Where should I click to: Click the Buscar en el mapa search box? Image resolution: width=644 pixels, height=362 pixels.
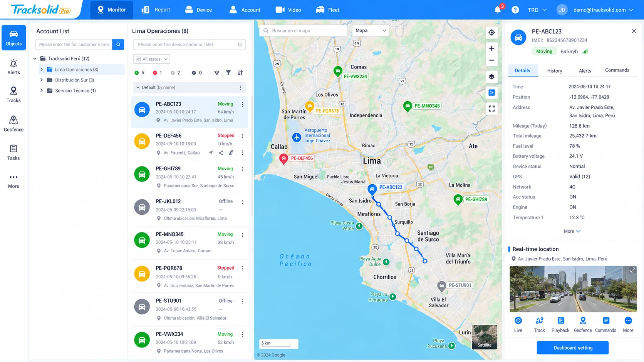point(304,31)
